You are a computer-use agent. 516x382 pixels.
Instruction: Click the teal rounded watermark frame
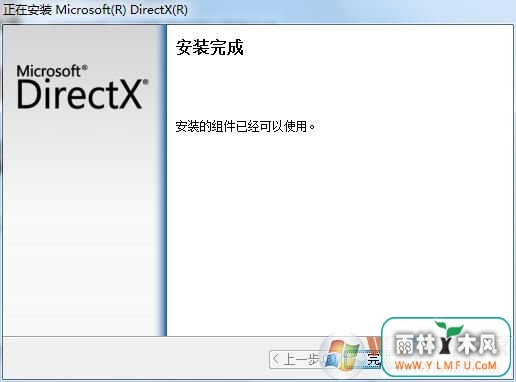click(446, 347)
